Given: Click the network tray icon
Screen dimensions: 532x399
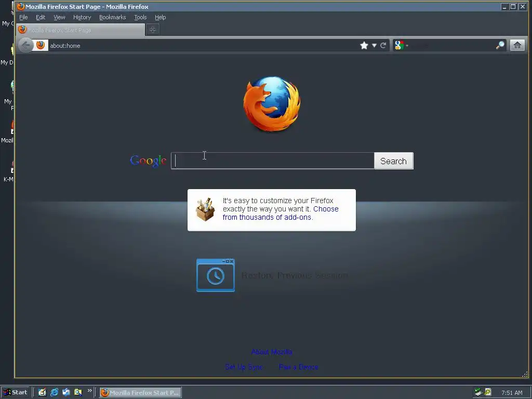Looking at the screenshot, I should (x=478, y=392).
